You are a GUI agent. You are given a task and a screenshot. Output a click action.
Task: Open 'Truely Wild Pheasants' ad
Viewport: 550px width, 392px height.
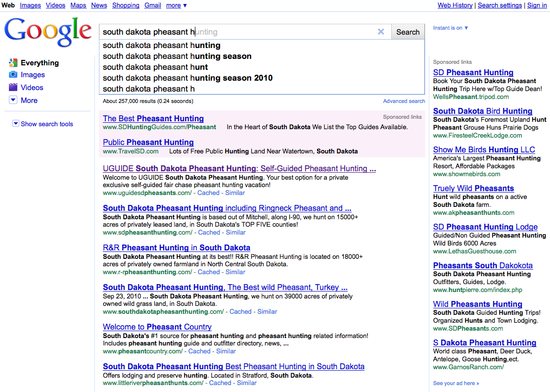[474, 188]
